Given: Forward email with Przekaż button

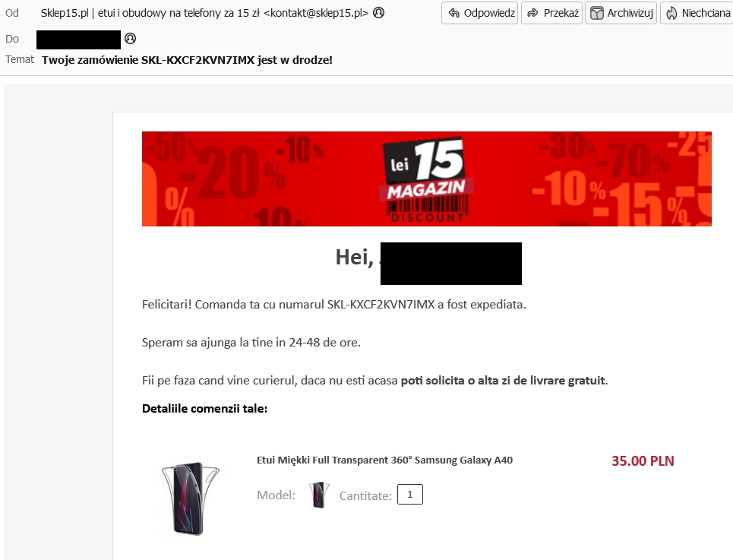Looking at the screenshot, I should click(x=551, y=13).
